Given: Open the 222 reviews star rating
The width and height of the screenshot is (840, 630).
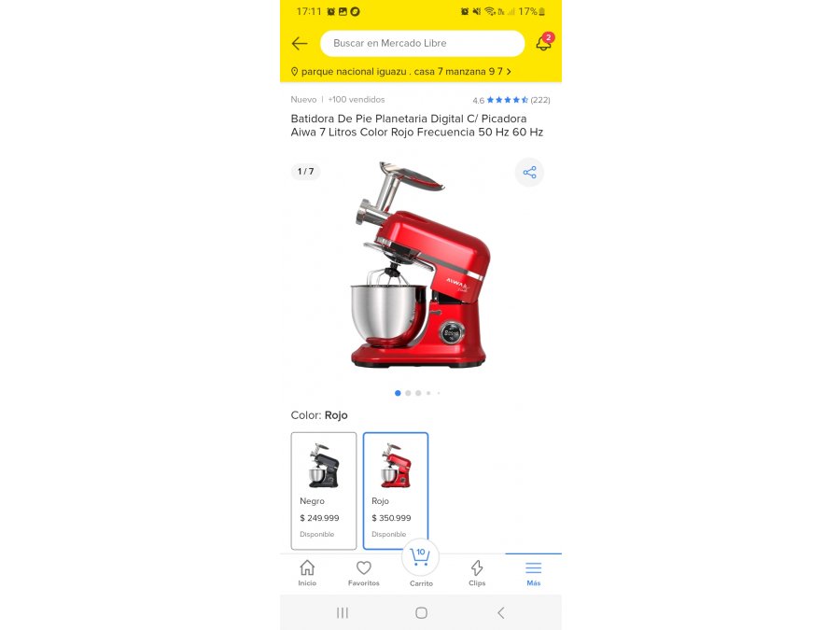Looking at the screenshot, I should [511, 100].
